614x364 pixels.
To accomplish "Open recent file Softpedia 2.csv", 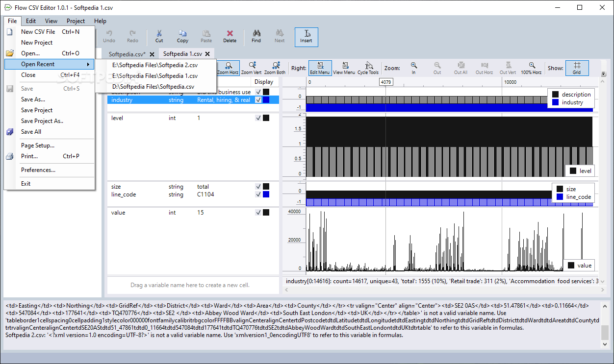I will point(155,65).
